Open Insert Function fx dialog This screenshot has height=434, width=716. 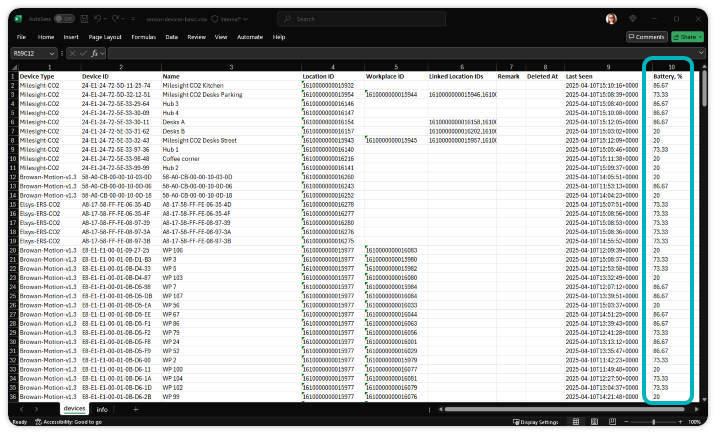point(95,53)
